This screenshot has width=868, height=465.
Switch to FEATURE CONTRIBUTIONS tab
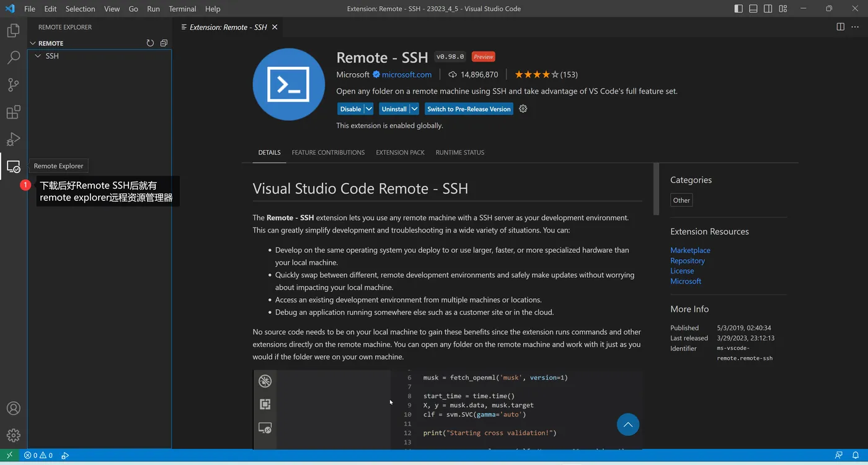point(328,153)
